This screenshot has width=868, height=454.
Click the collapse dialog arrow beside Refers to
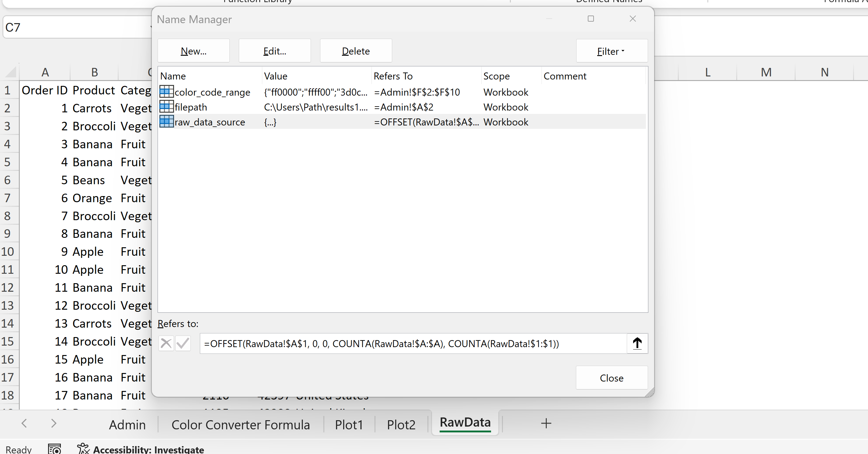(637, 343)
